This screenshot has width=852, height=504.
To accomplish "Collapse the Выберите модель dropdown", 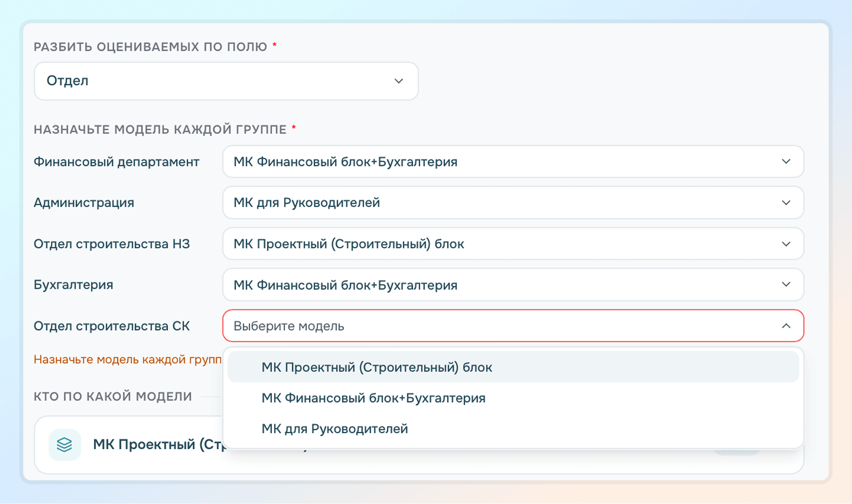I will (513, 326).
